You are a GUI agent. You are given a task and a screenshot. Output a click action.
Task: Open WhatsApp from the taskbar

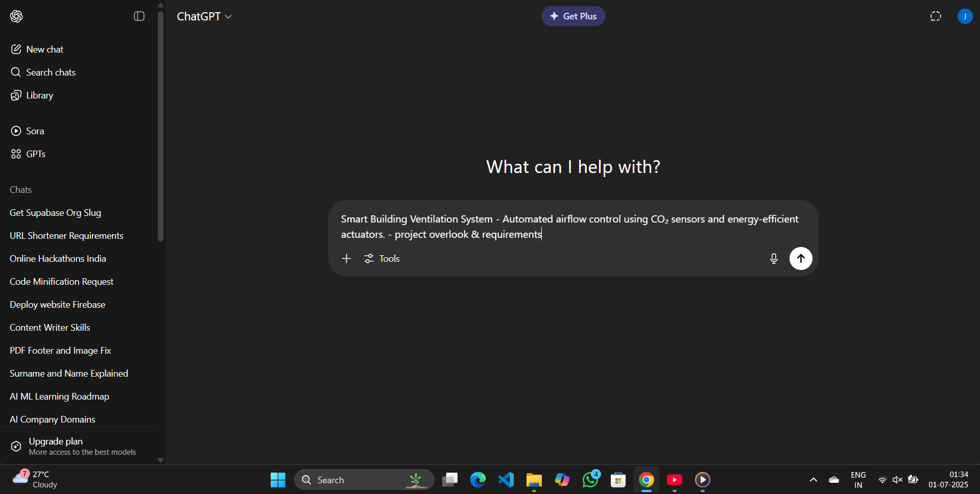(590, 480)
